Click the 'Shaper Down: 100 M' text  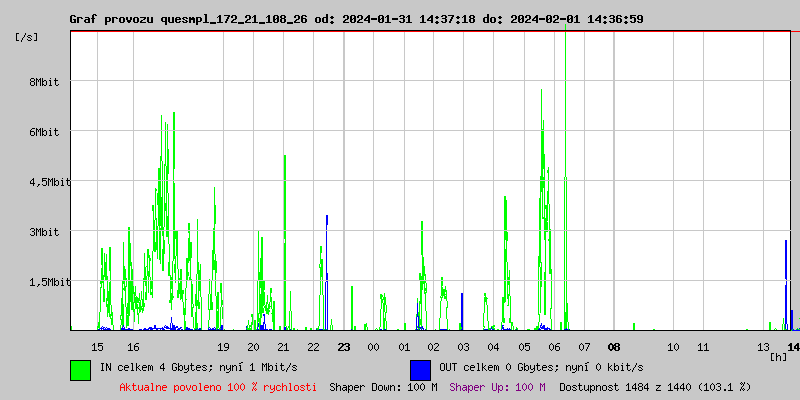(x=383, y=387)
